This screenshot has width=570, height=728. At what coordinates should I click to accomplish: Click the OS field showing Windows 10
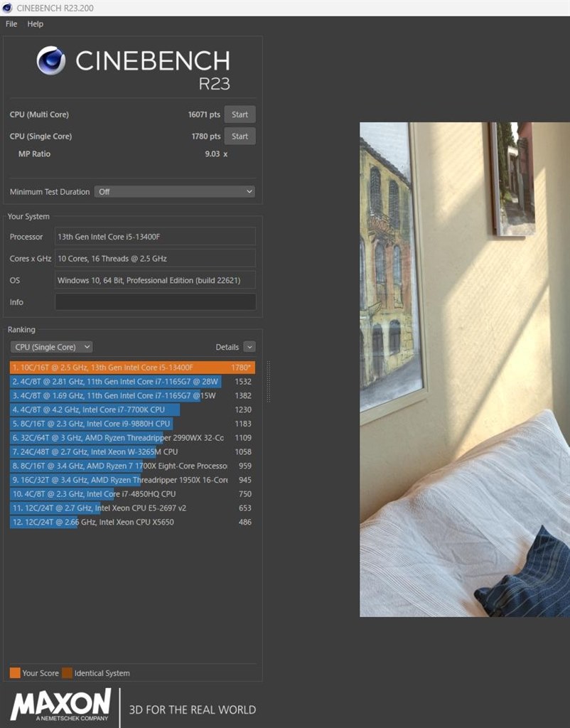155,280
